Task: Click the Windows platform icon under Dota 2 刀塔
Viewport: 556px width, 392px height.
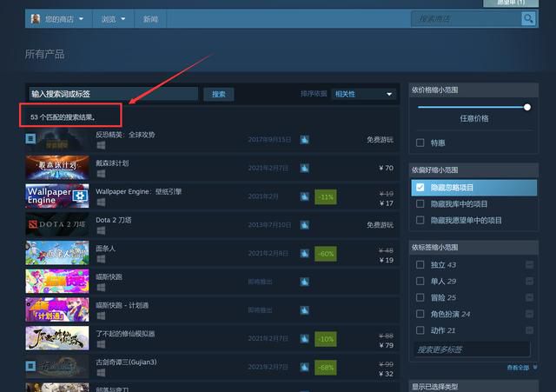Action: pos(101,230)
